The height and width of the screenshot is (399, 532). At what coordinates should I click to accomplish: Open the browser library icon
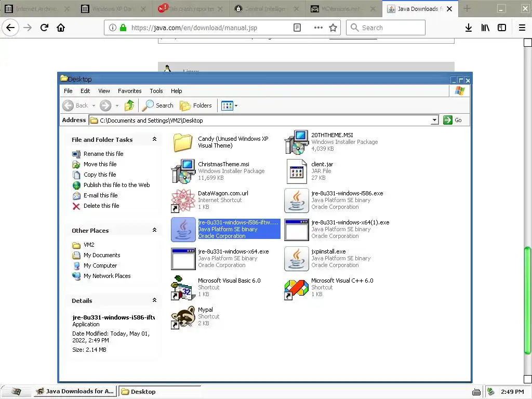pyautogui.click(x=485, y=28)
